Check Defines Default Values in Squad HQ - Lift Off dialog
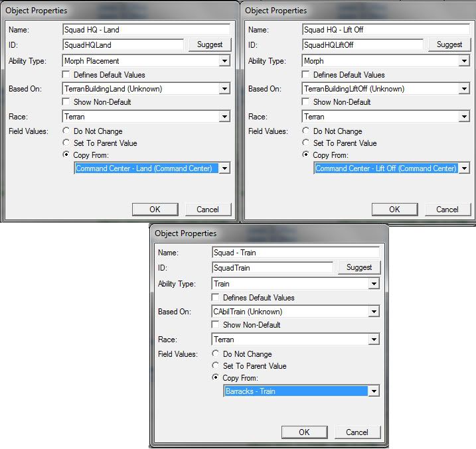The height and width of the screenshot is (449, 476). [305, 74]
